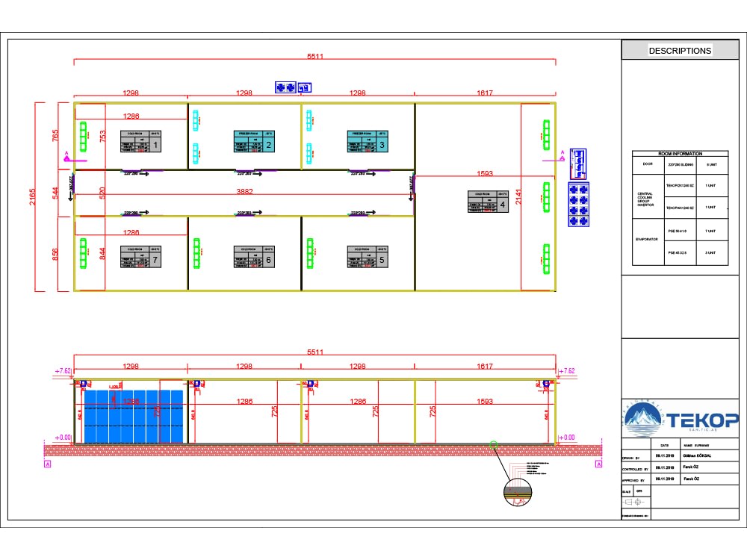This screenshot has width=747, height=560.
Task: Select the two-fan blue unit above plan
Action: tap(285, 87)
